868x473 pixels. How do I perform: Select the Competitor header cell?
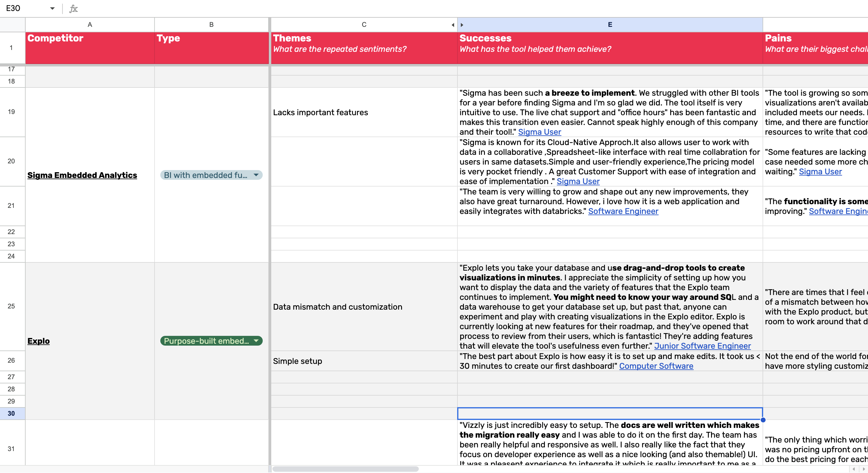[90, 48]
